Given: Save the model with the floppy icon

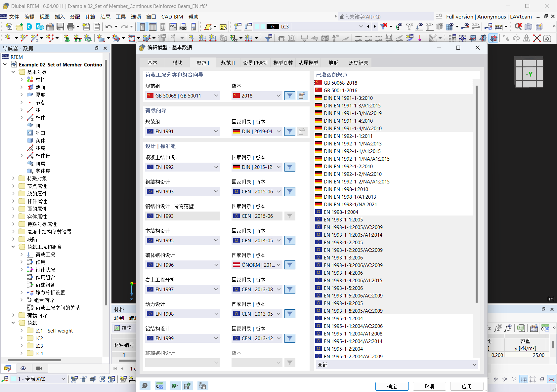Looking at the screenshot, I should click(60, 27).
